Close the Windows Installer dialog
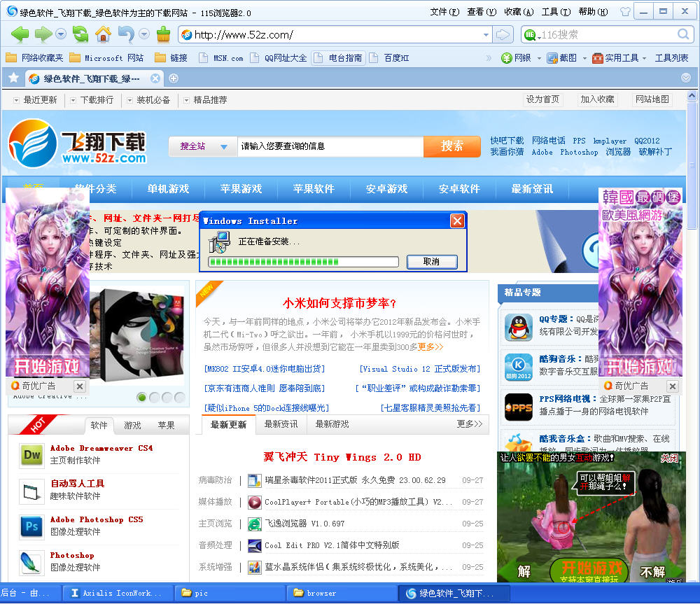The width and height of the screenshot is (700, 609). click(457, 221)
